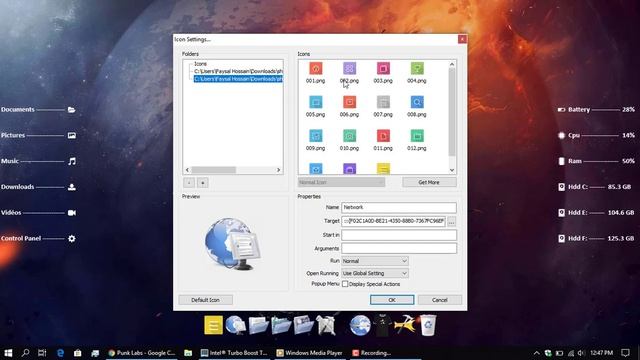This screenshot has height=360, width=640.
Task: Click inside the Arguments field
Action: (399, 249)
